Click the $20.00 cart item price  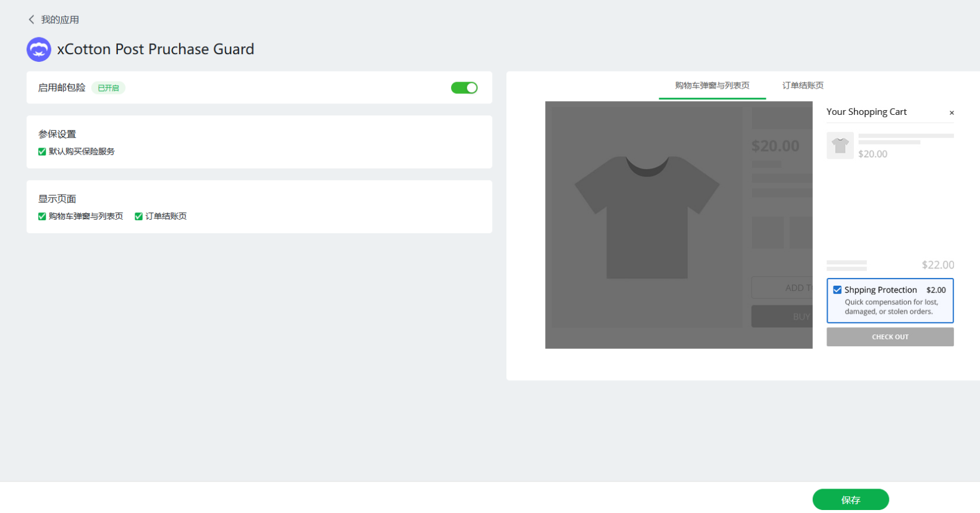(x=872, y=154)
